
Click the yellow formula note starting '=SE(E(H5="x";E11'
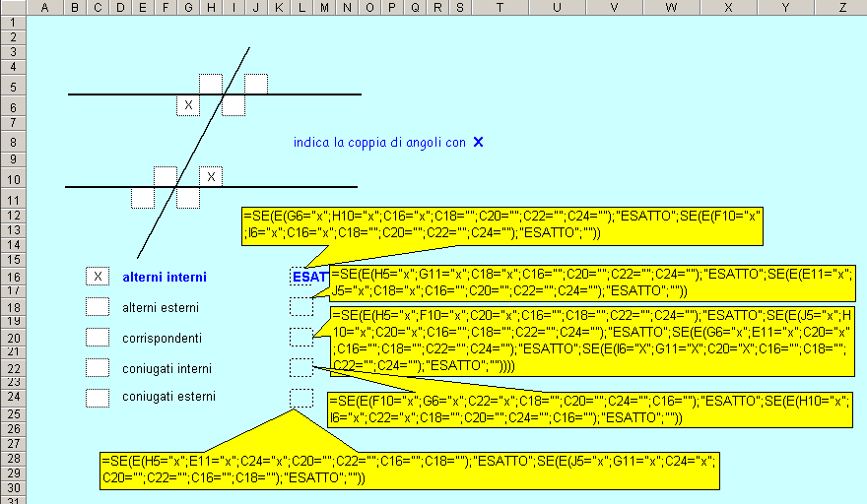point(410,471)
